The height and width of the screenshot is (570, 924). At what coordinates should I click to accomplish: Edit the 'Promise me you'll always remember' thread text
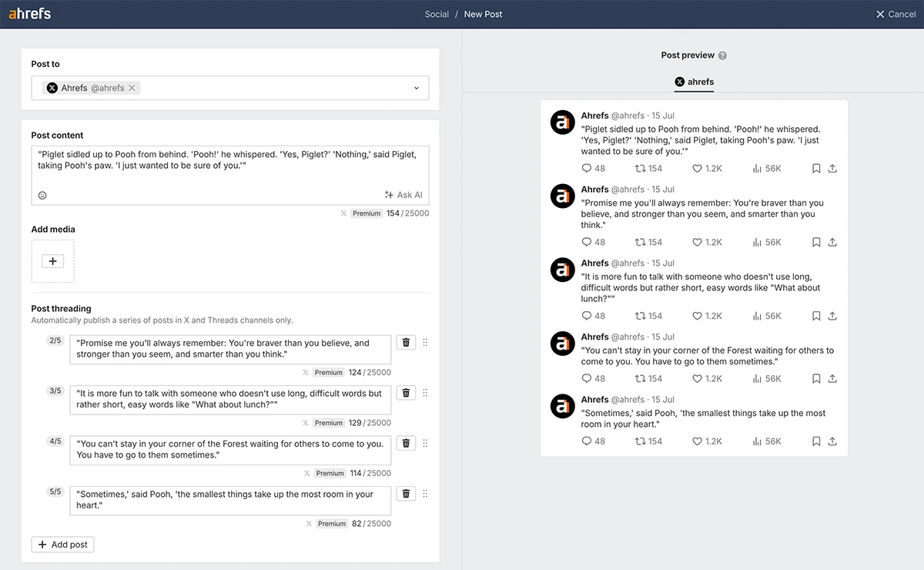click(x=230, y=349)
